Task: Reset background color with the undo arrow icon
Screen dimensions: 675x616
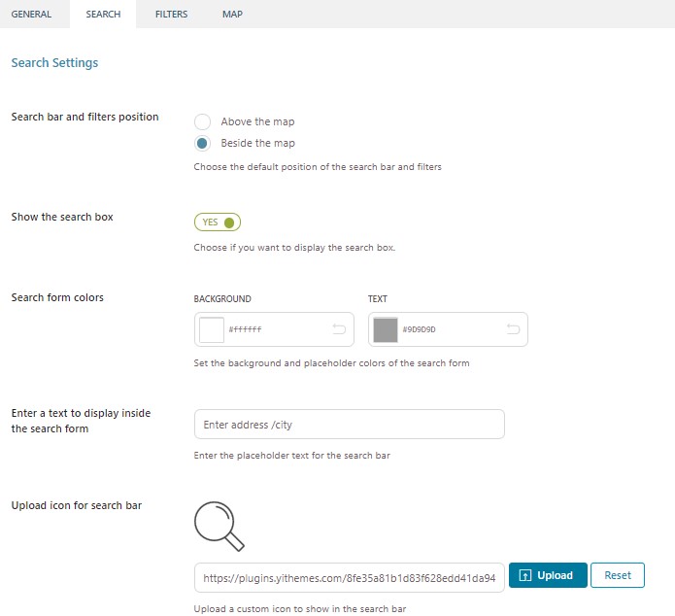Action: coord(339,329)
